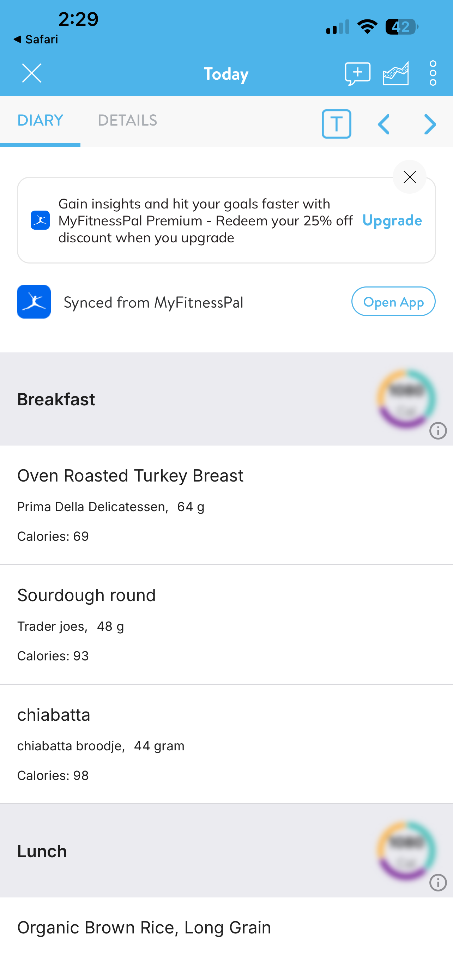Image resolution: width=453 pixels, height=980 pixels.
Task: Show Lunch info icon details
Action: click(438, 883)
